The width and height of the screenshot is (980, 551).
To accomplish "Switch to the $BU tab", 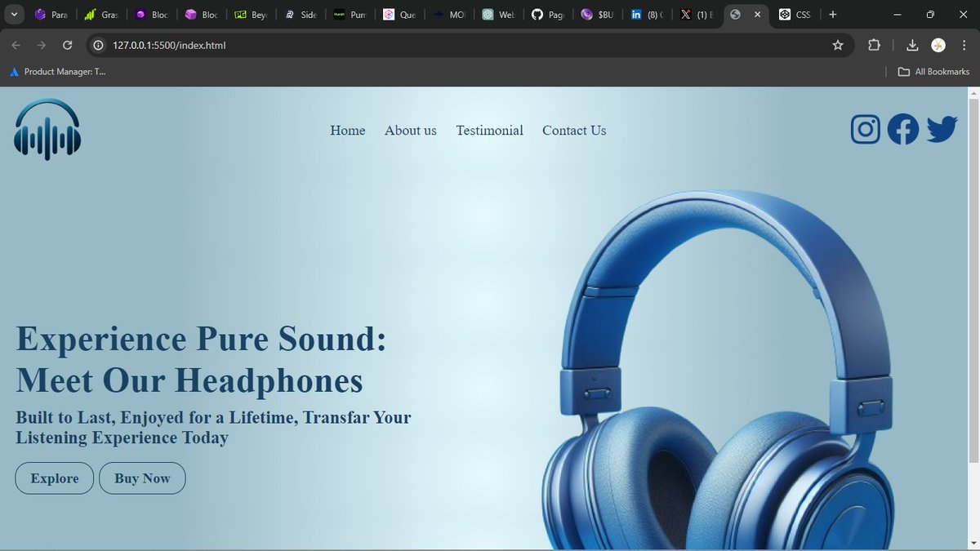I will click(599, 15).
